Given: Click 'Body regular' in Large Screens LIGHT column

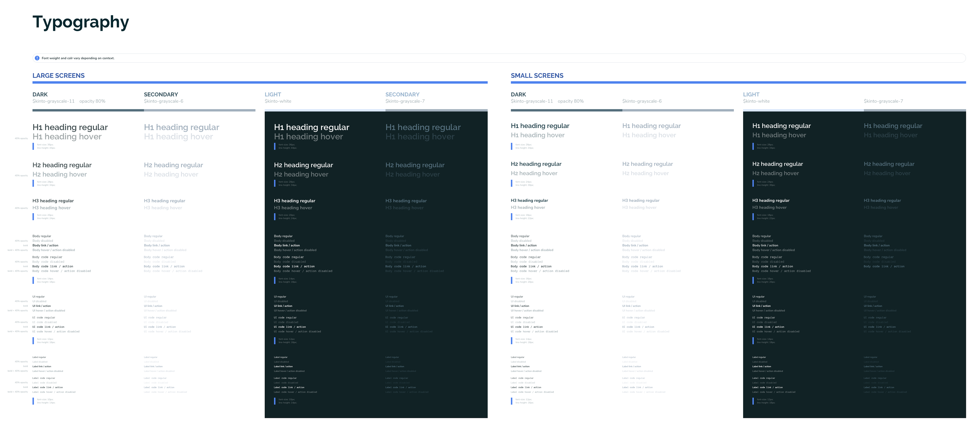Looking at the screenshot, I should pyautogui.click(x=283, y=236).
